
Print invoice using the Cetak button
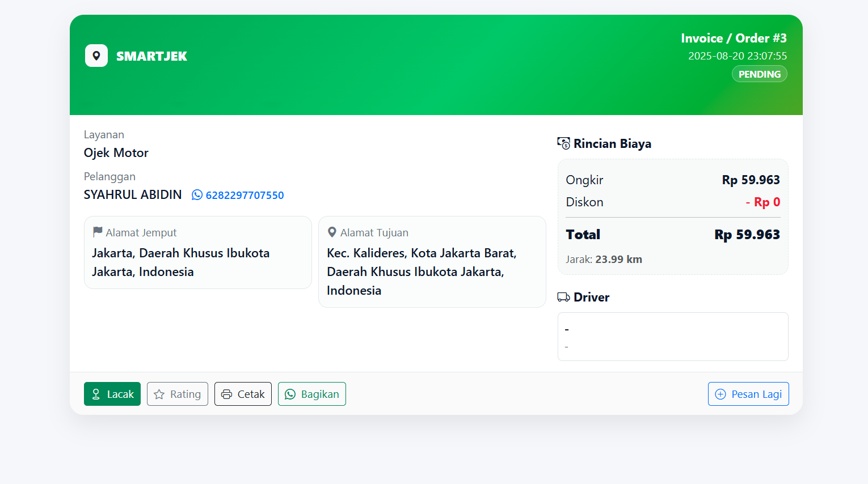(243, 394)
